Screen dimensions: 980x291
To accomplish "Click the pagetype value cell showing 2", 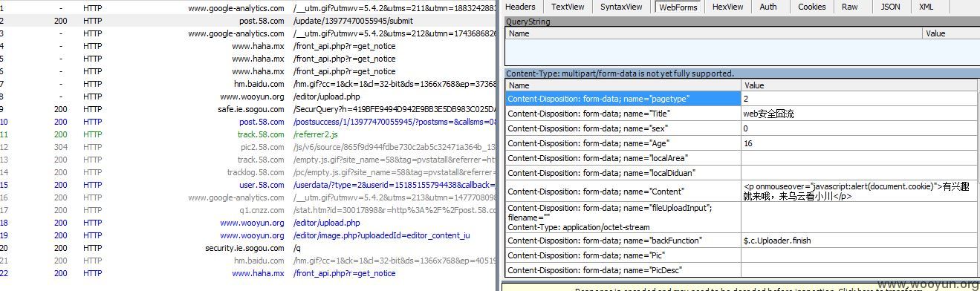I will (860, 99).
